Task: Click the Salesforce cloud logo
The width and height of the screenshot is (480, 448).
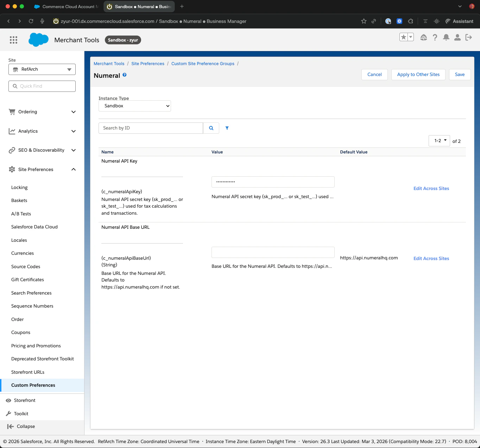Action: [38, 40]
